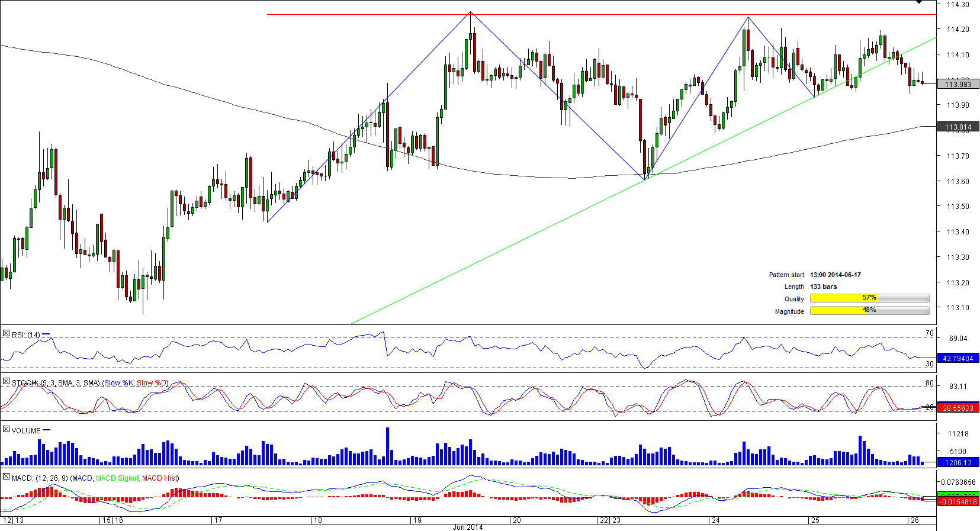Click the MACD Signal legend label
Screen dimensions: 980x531
click(117, 478)
